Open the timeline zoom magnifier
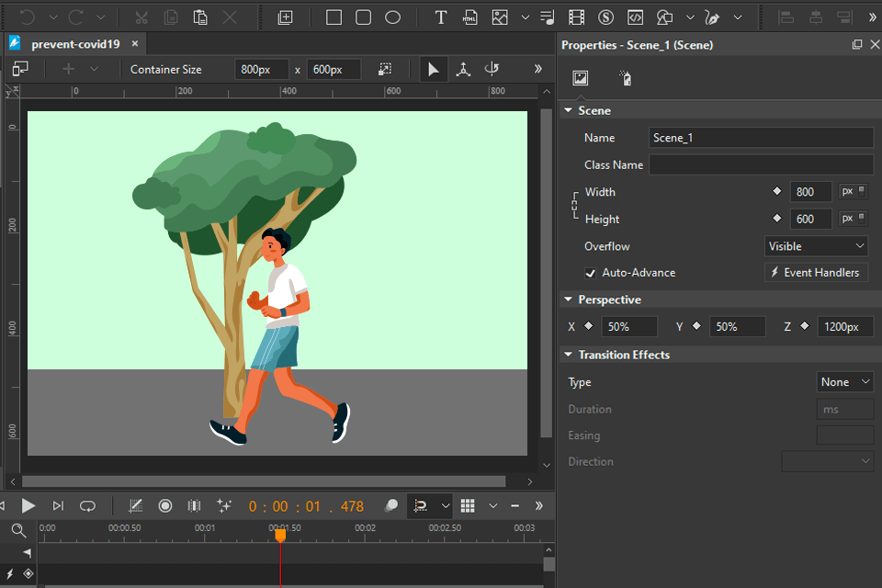This screenshot has width=882, height=588. pos(18,529)
